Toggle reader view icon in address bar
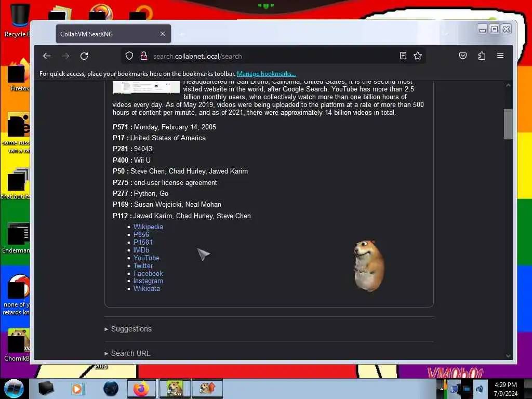The image size is (532, 399). (x=403, y=56)
